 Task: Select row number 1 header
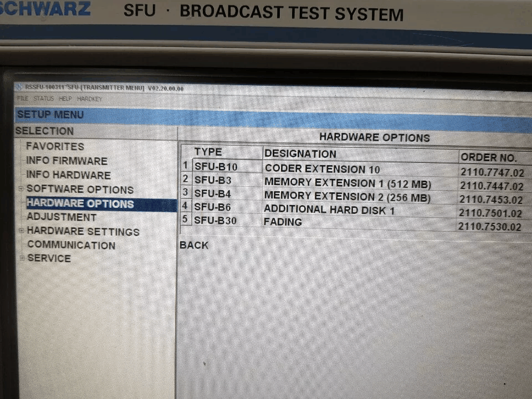pos(185,165)
